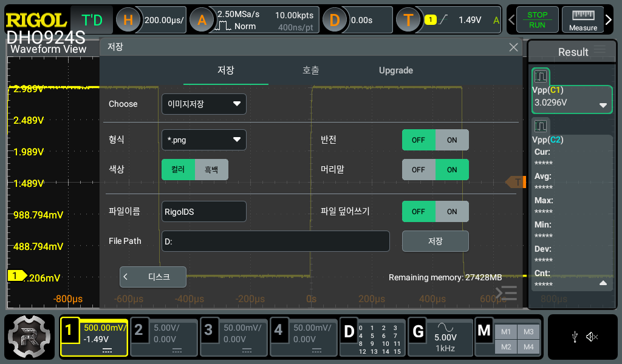
Task: Expand the Vpp(C1) measurement dropdown arrow
Action: 603,105
